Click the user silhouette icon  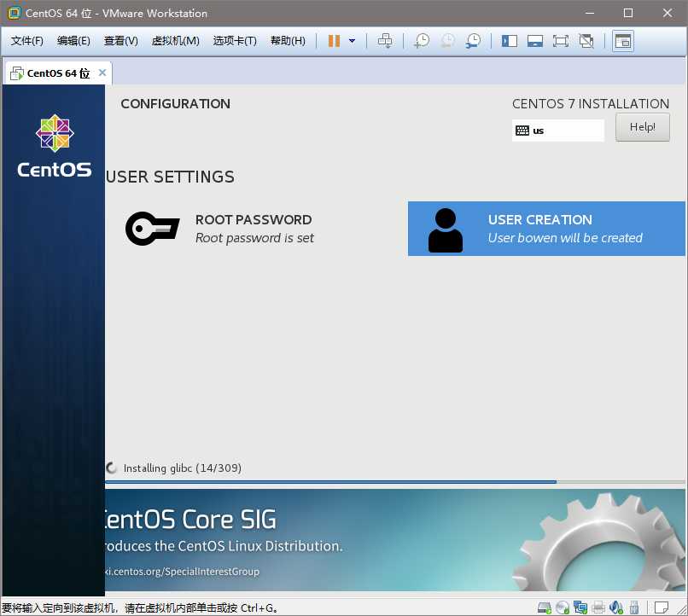click(x=446, y=230)
